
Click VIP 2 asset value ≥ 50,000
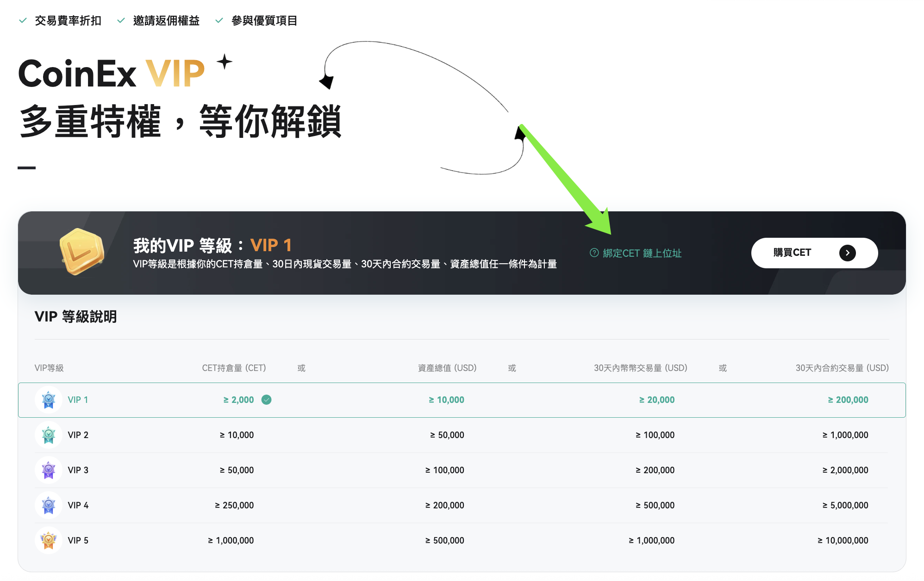[447, 435]
